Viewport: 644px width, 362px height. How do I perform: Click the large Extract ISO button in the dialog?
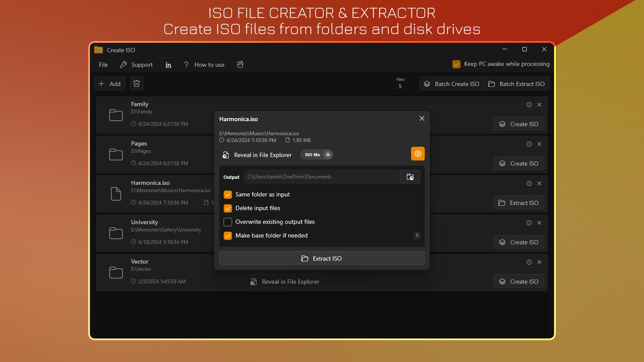(x=322, y=258)
